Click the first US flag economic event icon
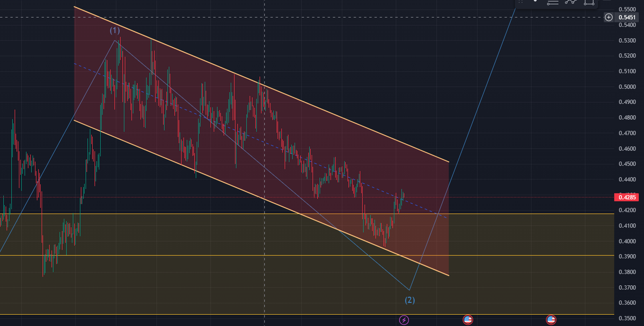 pyautogui.click(x=467, y=320)
